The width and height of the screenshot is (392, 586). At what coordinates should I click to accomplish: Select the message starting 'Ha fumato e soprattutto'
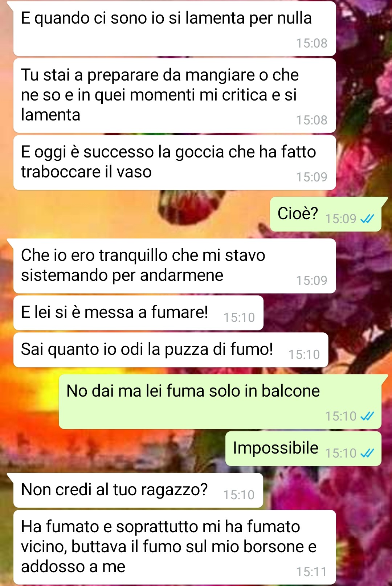[175, 547]
